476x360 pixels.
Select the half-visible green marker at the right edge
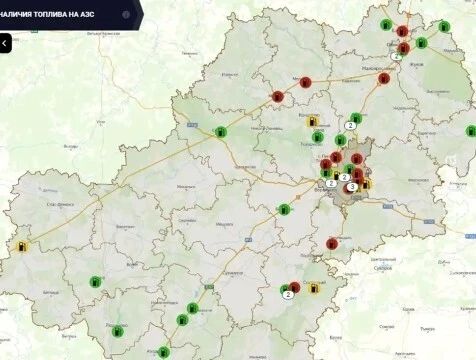click(x=471, y=131)
